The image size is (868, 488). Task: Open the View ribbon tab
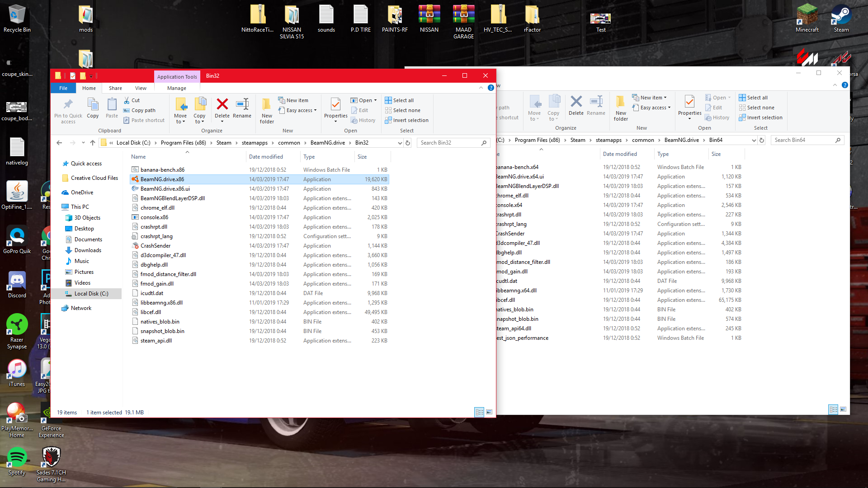click(x=141, y=88)
